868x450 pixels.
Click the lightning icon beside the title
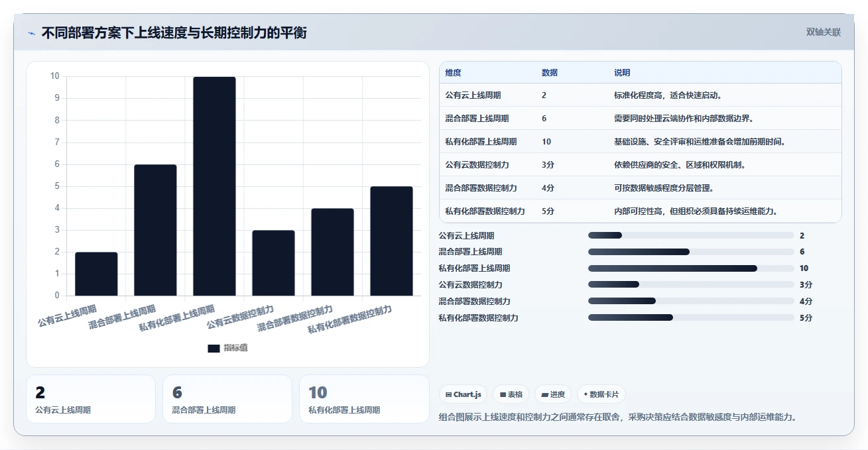(31, 33)
